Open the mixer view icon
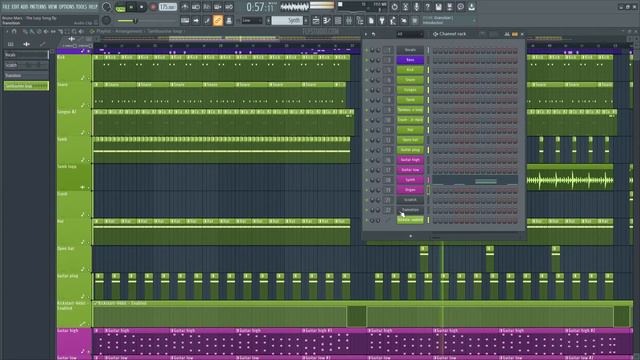 [349, 20]
